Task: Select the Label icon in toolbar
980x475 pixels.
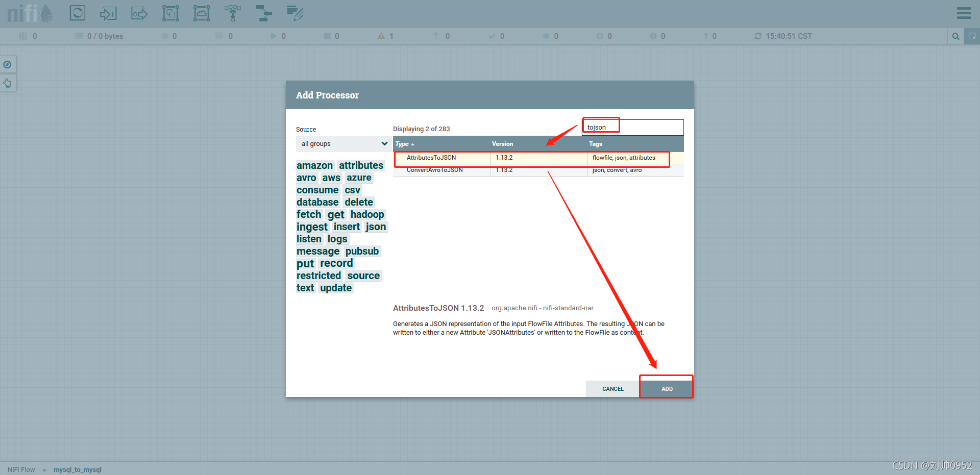Action: [x=295, y=13]
